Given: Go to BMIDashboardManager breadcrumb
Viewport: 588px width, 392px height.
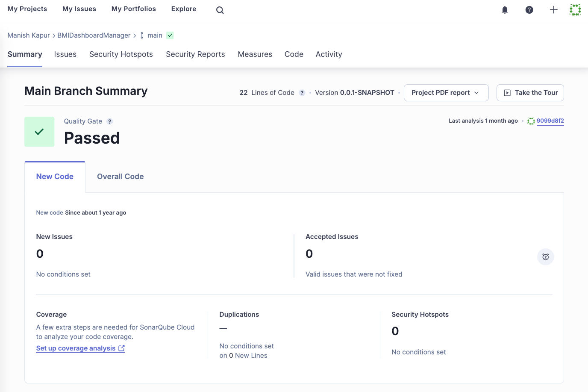Looking at the screenshot, I should [94, 35].
